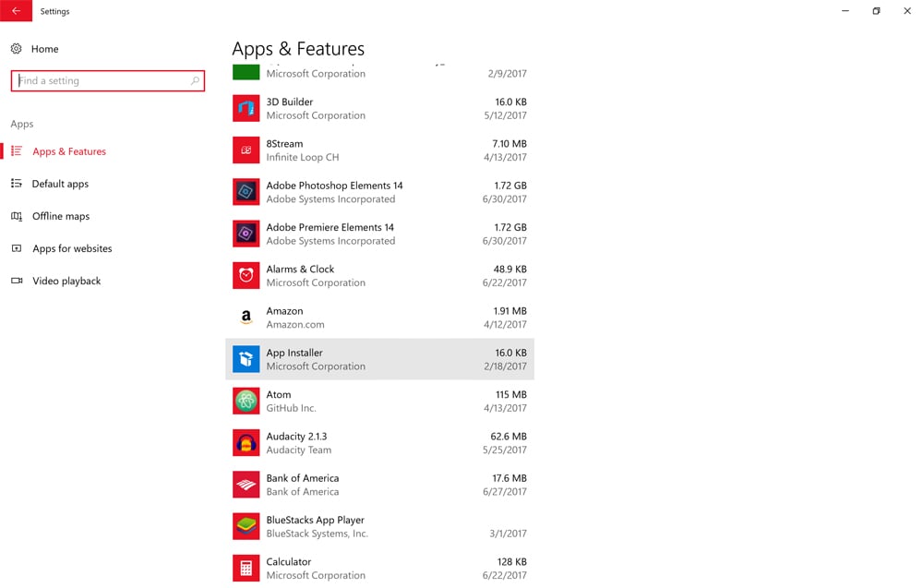Click the search magnifier icon

tap(195, 81)
